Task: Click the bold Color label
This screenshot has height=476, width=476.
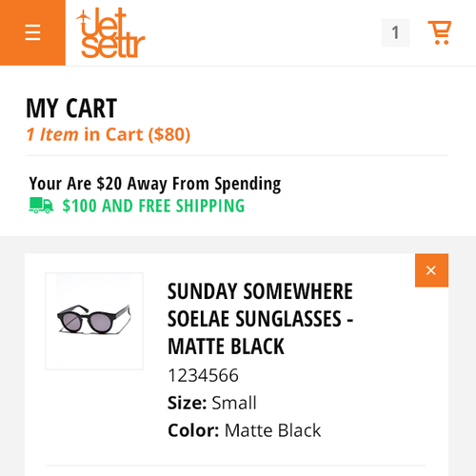Action: (193, 430)
